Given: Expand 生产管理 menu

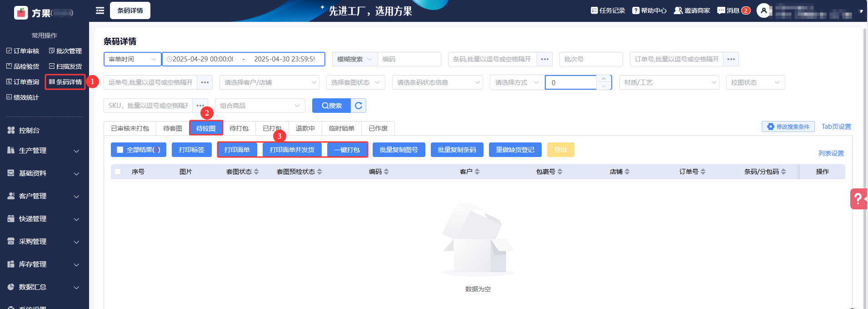Looking at the screenshot, I should (x=44, y=151).
